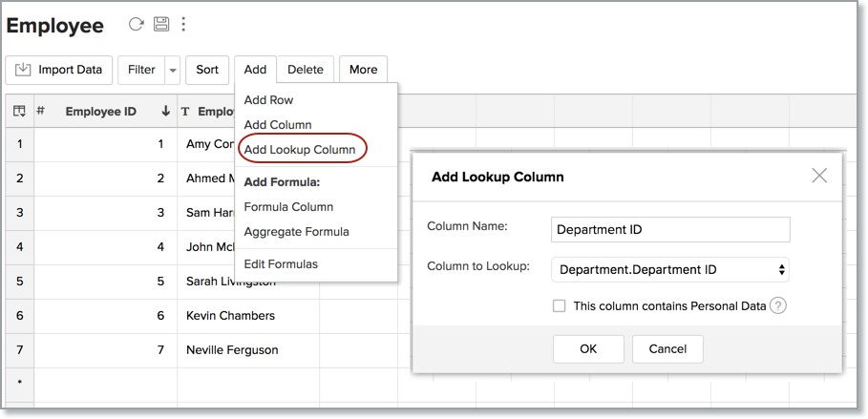Screen dimensions: 868x419
Task: Click the Personal Data help question icon
Action: (778, 306)
